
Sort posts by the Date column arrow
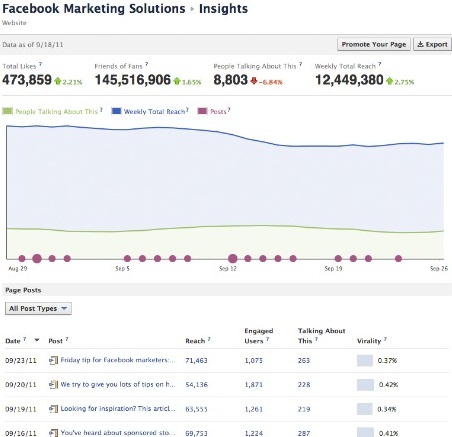click(37, 340)
